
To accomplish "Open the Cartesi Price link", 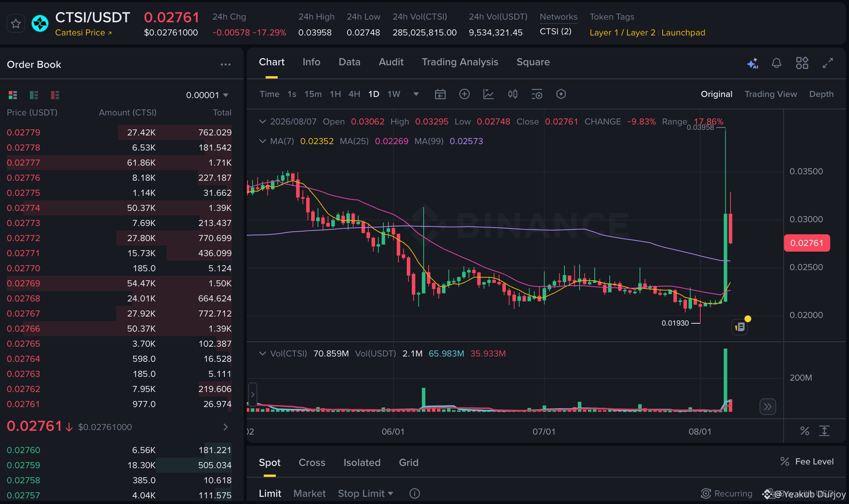I will coord(83,32).
